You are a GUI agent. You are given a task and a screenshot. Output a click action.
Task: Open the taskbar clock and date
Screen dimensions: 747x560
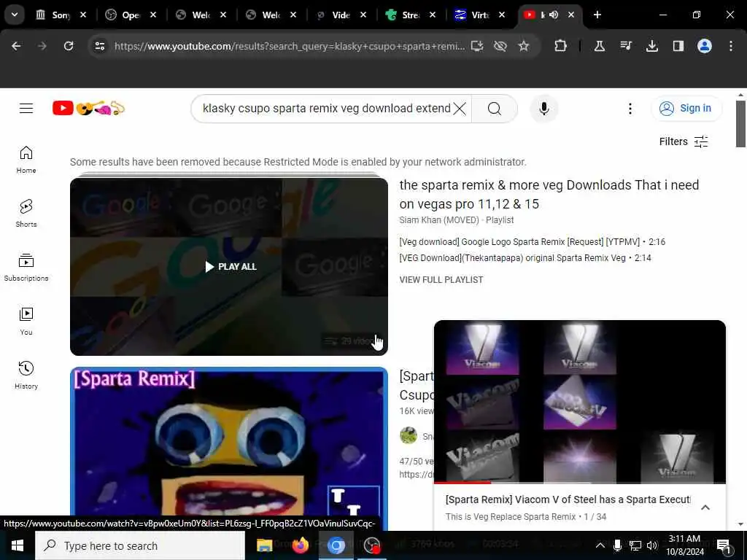tap(684, 545)
